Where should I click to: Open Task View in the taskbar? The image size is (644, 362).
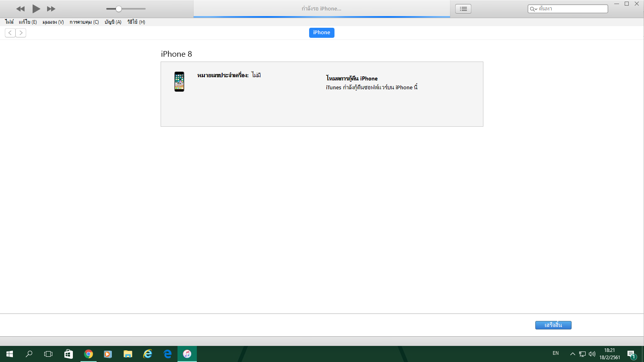tap(48, 354)
